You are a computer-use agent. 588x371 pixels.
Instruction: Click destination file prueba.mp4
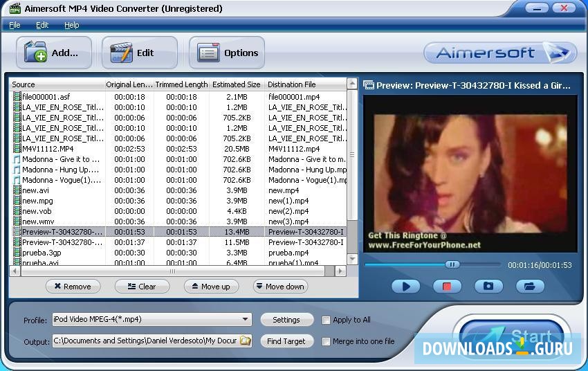tap(288, 253)
